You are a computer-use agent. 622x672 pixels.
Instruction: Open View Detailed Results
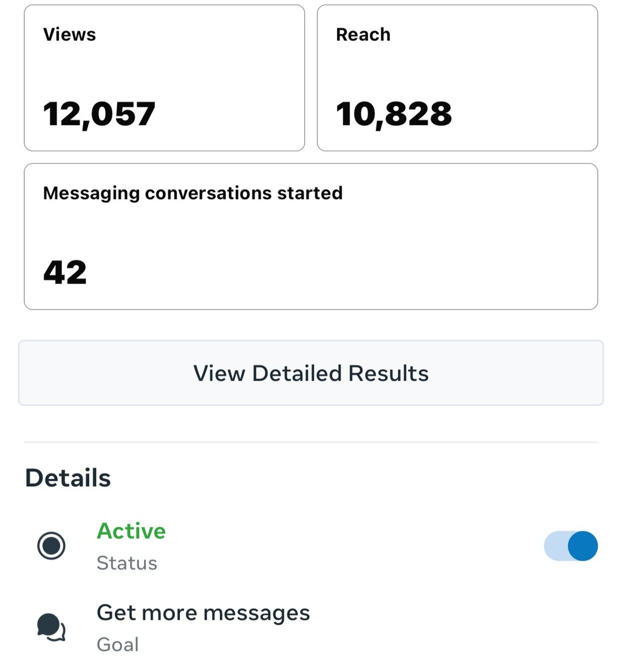tap(311, 373)
